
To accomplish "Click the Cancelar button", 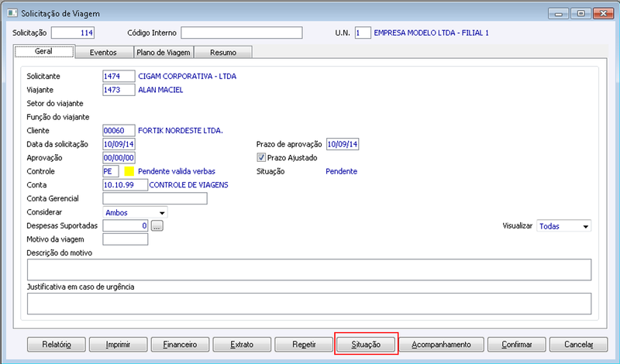I will [578, 345].
